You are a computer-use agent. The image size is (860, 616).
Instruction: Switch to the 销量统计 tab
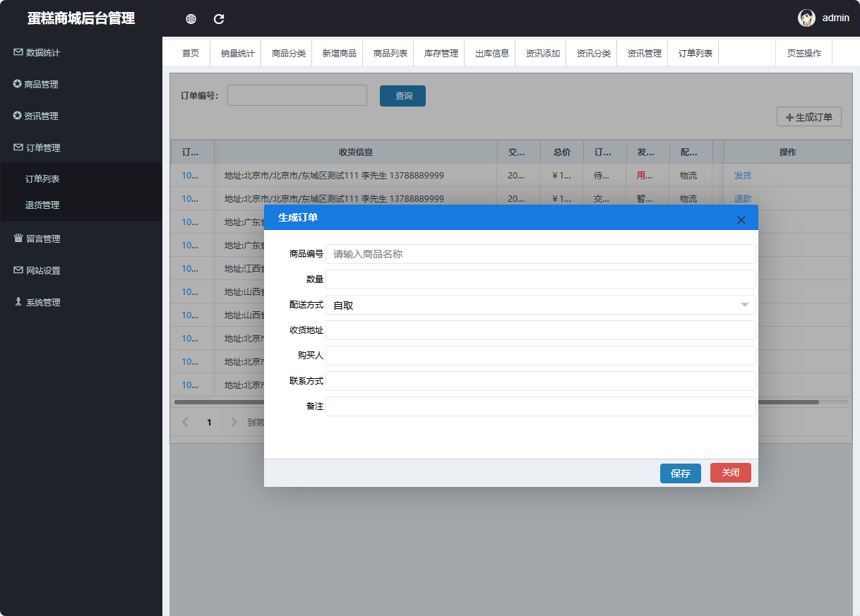237,54
